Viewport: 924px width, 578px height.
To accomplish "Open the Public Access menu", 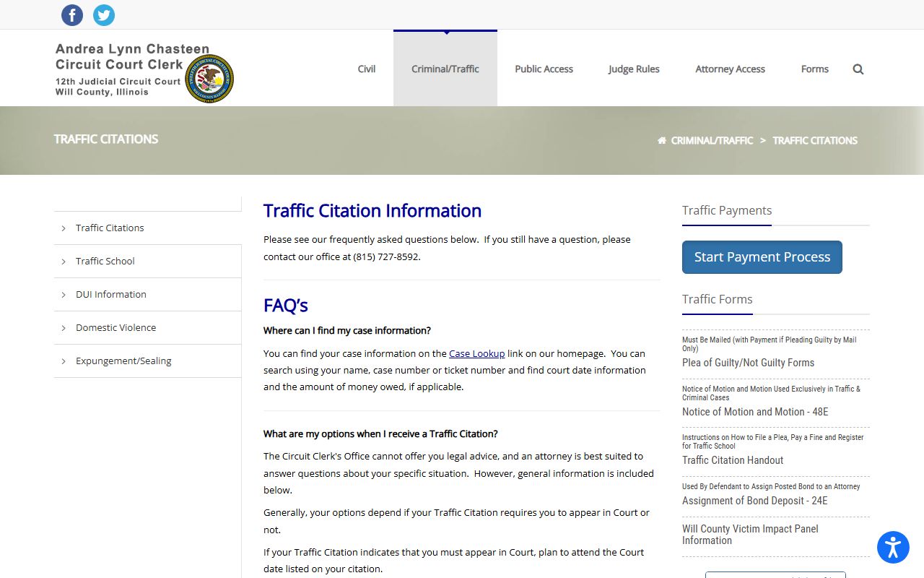I will pyautogui.click(x=544, y=69).
